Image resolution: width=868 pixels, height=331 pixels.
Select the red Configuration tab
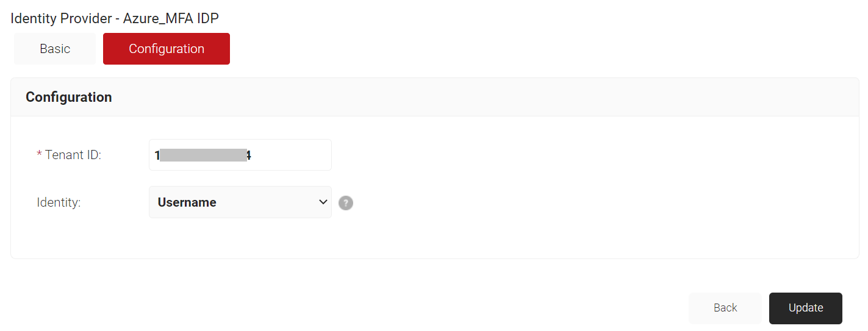tap(167, 49)
